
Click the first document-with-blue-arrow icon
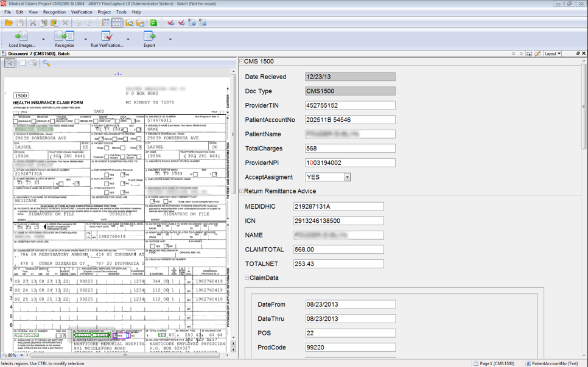click(x=192, y=23)
